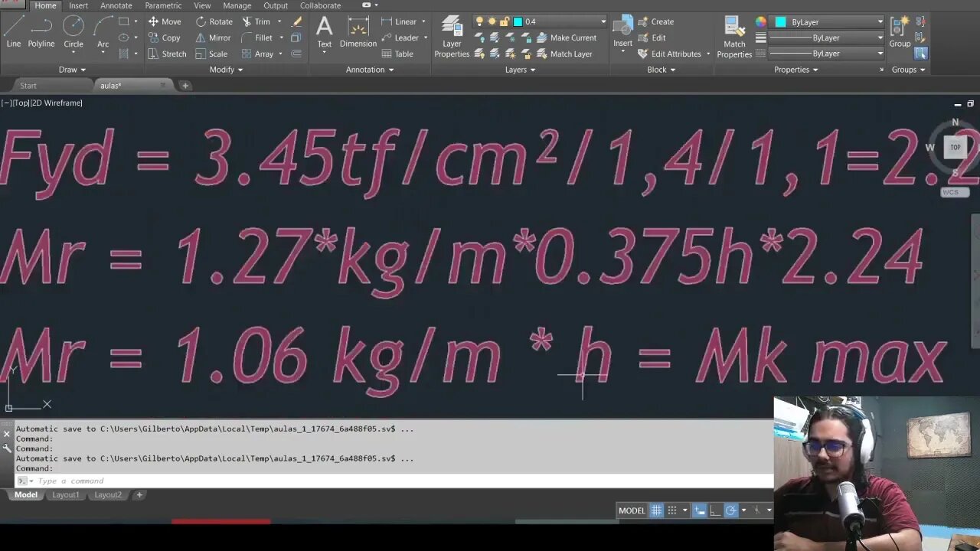Click the cyan object color swatch
The height and width of the screenshot is (551, 980).
point(780,22)
